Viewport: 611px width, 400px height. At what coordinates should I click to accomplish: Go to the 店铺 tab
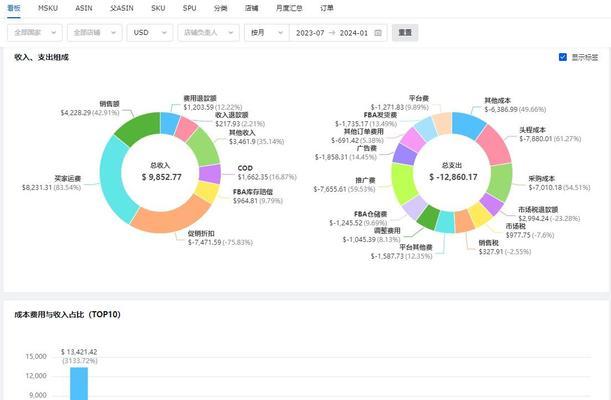252,8
